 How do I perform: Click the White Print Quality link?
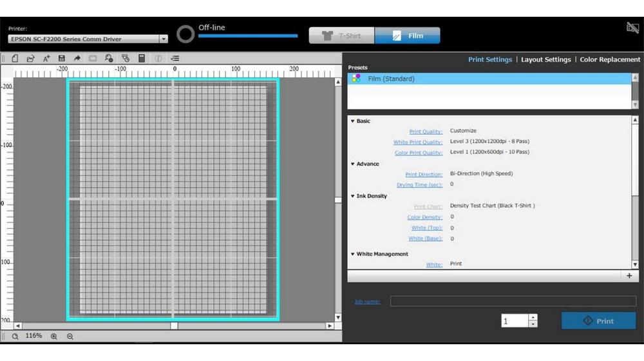pyautogui.click(x=418, y=142)
